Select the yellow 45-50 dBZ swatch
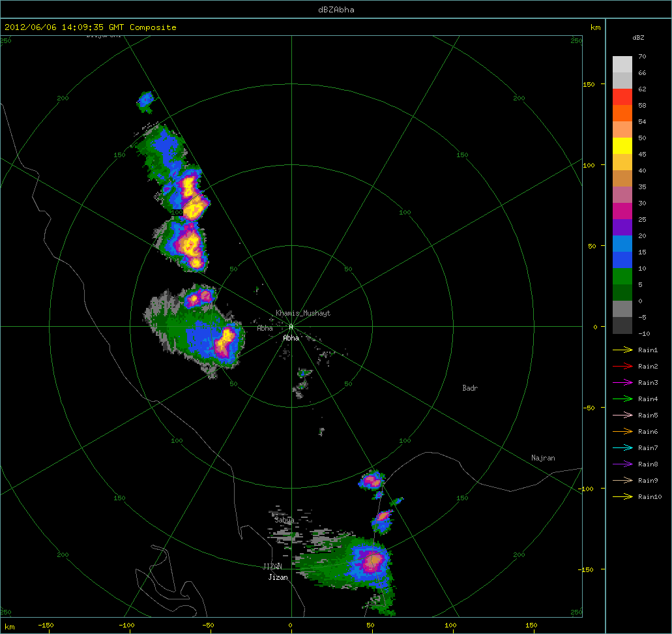 622,145
